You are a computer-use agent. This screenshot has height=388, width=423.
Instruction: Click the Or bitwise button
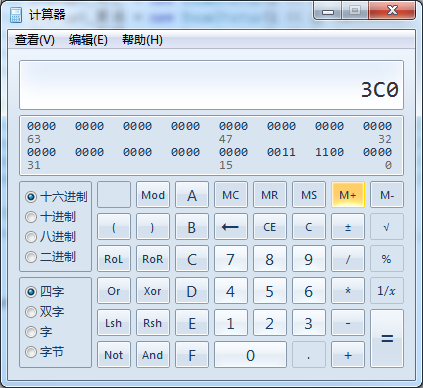coord(114,291)
